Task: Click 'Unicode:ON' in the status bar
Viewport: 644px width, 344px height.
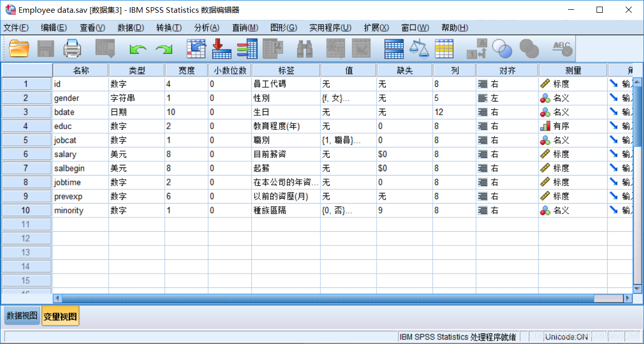Action: click(x=566, y=337)
